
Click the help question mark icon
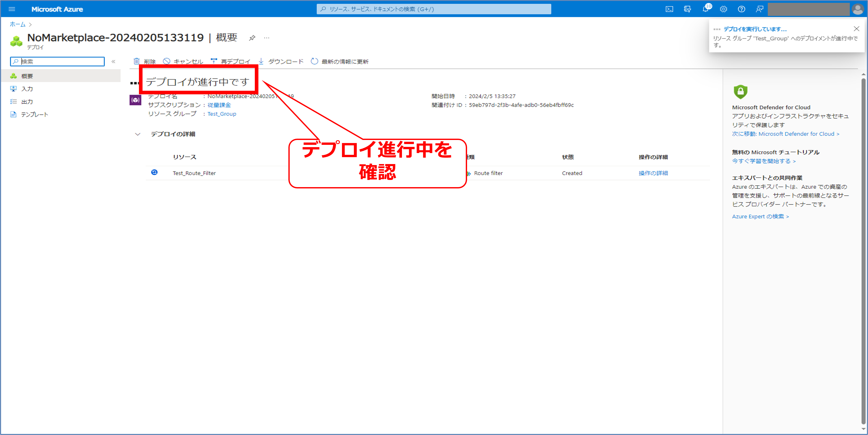(x=741, y=9)
